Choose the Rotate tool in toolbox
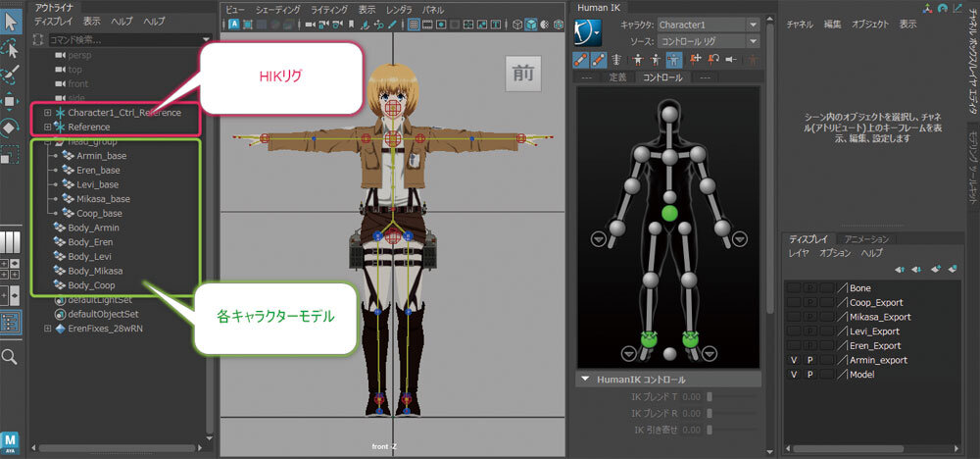 pyautogui.click(x=11, y=127)
